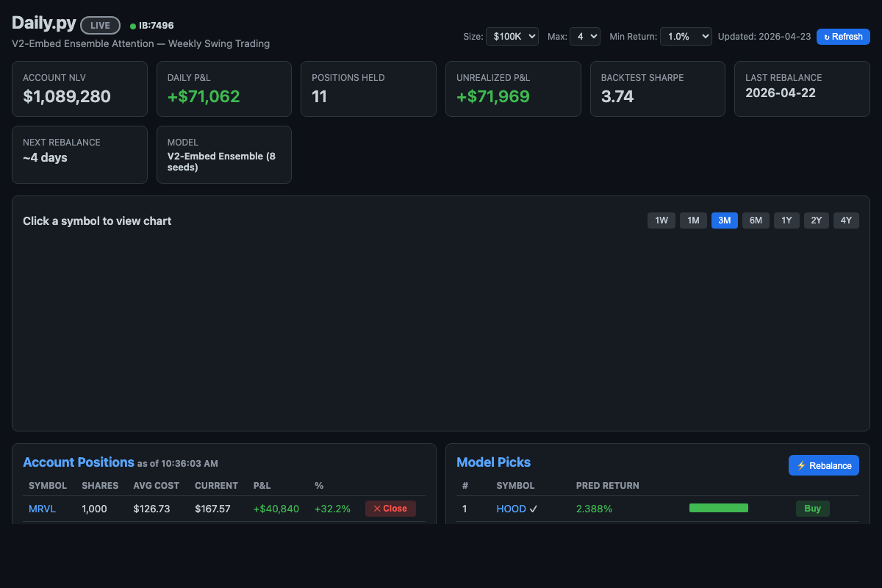Open the Size dropdown showing $100K
Screen dimensions: 882x588
tap(512, 35)
